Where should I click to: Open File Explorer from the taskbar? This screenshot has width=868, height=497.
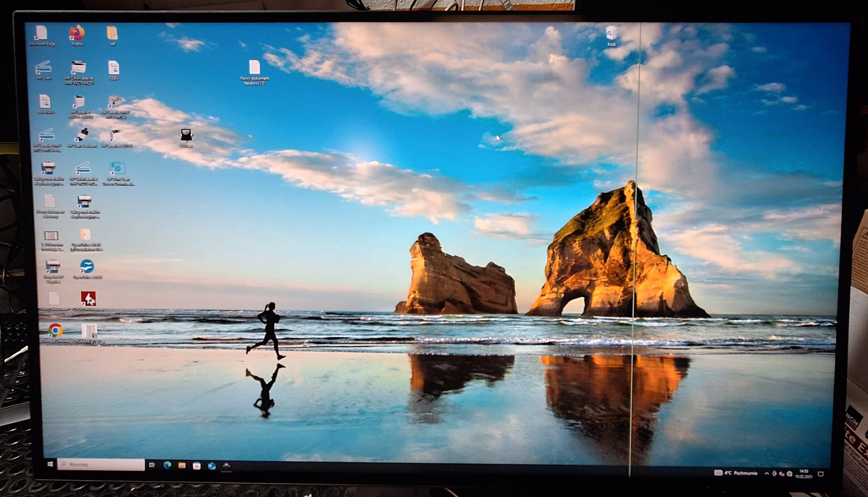(182, 466)
